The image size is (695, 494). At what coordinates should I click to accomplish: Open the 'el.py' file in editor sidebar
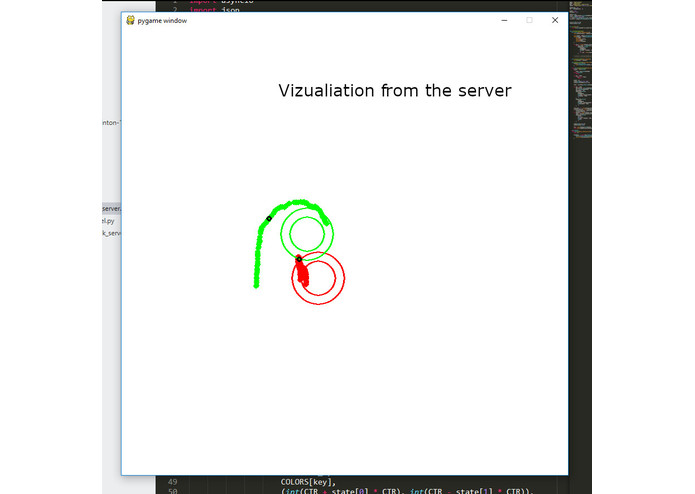point(109,221)
